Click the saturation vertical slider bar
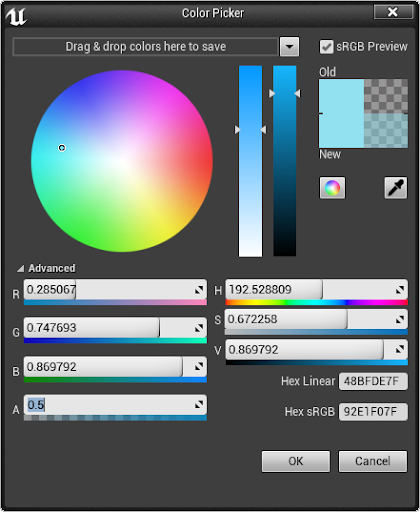 point(250,161)
